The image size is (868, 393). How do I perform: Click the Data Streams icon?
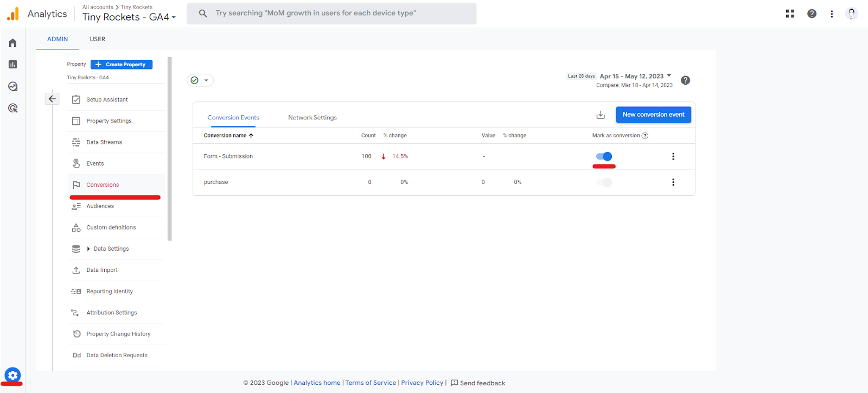coord(76,142)
